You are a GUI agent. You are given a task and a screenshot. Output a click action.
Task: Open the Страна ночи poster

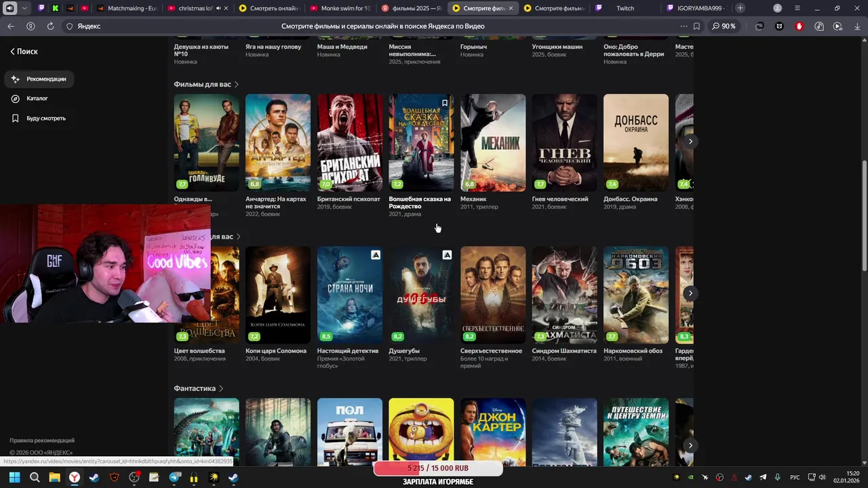pos(349,295)
